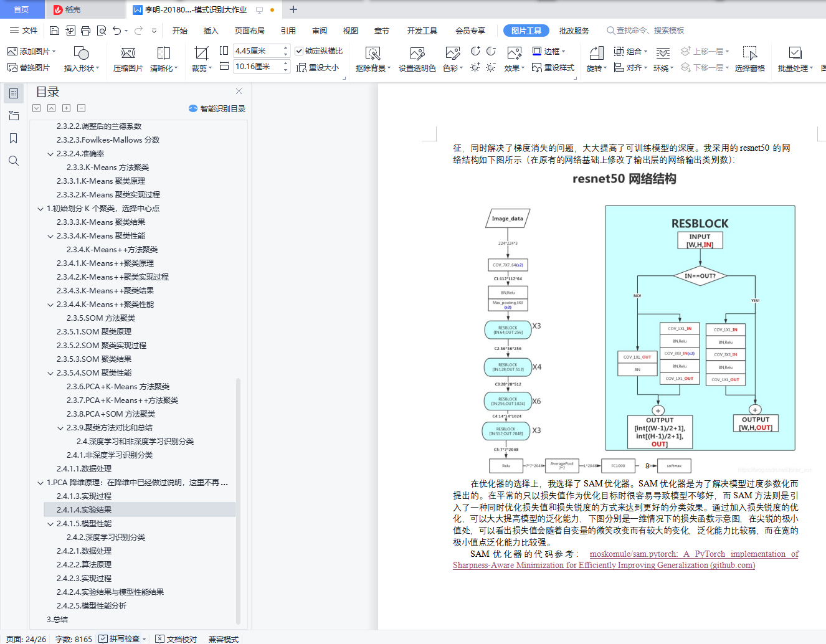The width and height of the screenshot is (826, 644).
Task: Click the move-down level icon in 目录 panel
Action: (x=36, y=108)
